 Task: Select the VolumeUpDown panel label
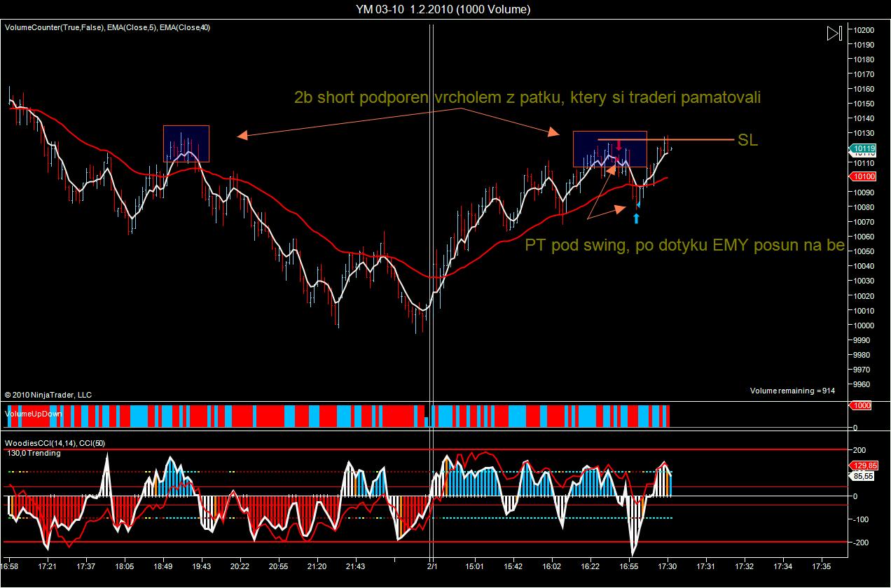point(33,414)
